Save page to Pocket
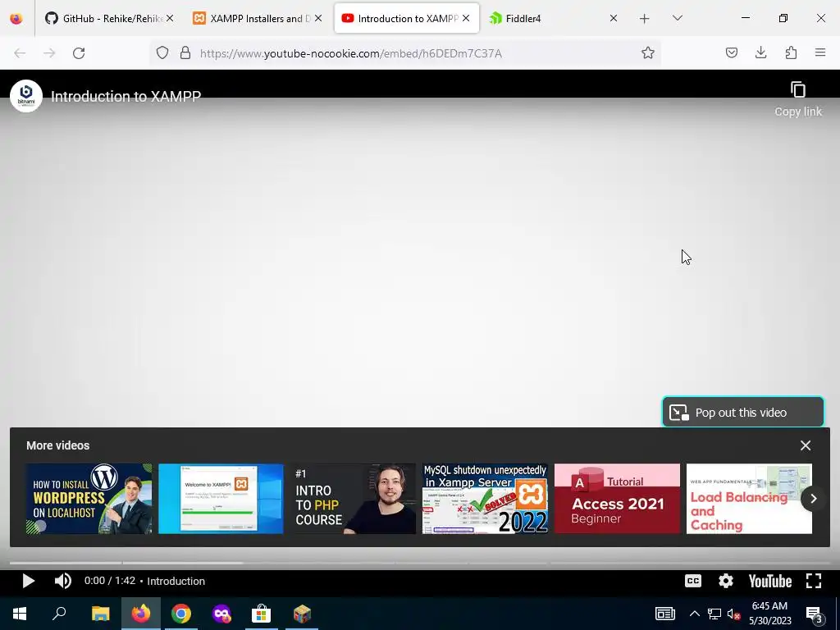 coord(731,52)
